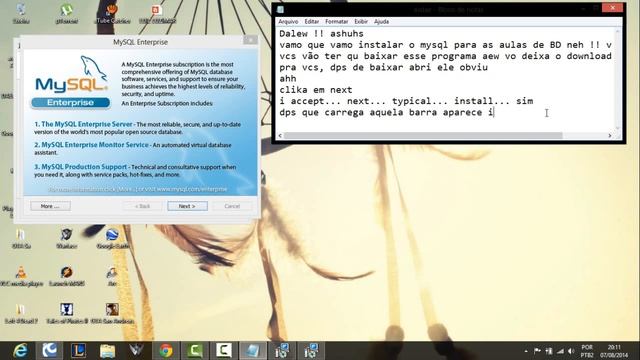This screenshot has height=360, width=640.
Task: Select the folder icon left of Tales icon
Action: pos(21,314)
